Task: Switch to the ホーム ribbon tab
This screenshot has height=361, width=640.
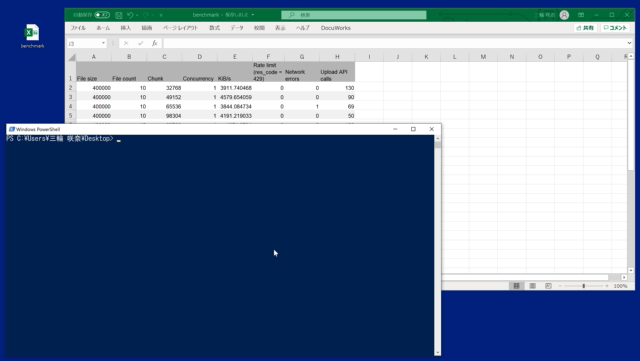Action: (x=103, y=28)
